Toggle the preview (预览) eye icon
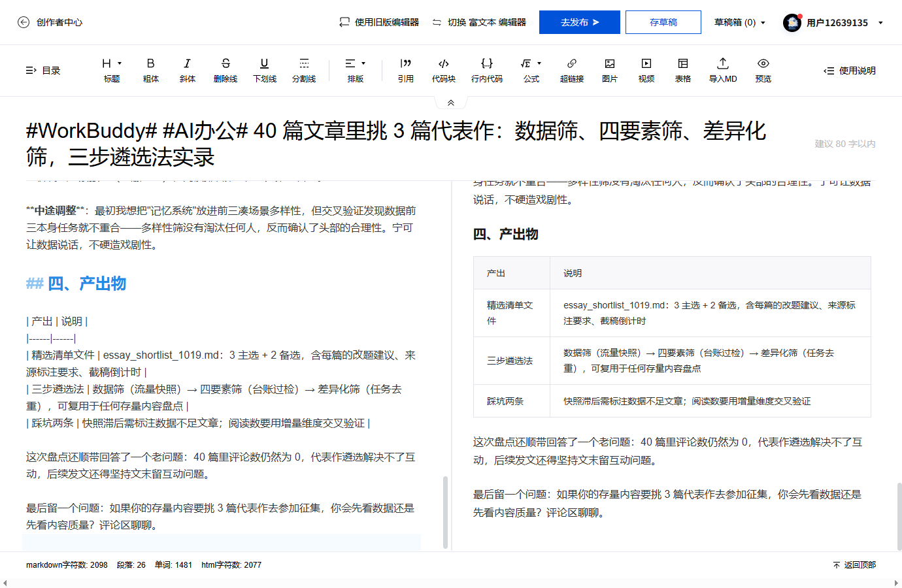Image resolution: width=902 pixels, height=588 pixels. point(763,70)
